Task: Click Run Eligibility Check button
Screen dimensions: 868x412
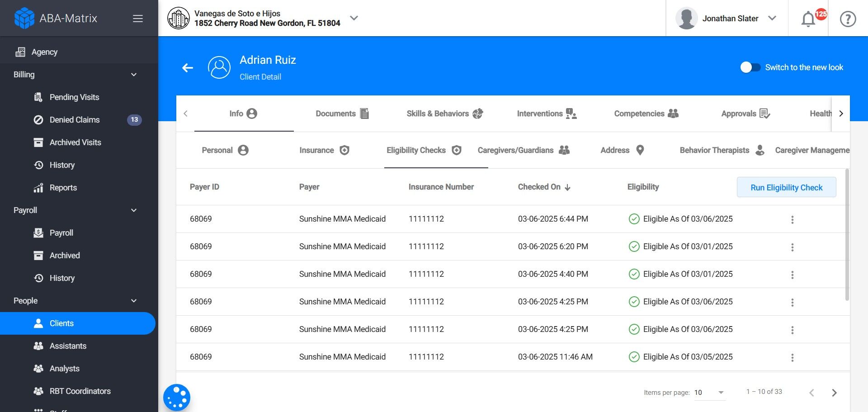Action: click(786, 187)
